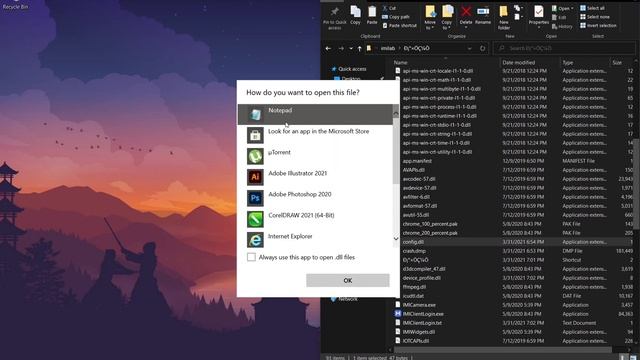Click Invert selection in the ribbon
Screen dimensions: 640x360
(598, 25)
